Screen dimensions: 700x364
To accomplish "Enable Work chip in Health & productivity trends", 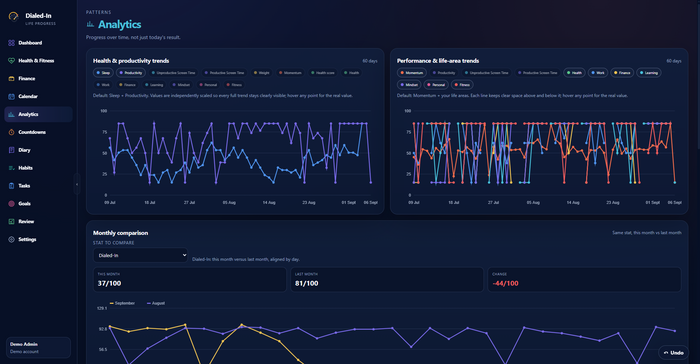I will [103, 85].
